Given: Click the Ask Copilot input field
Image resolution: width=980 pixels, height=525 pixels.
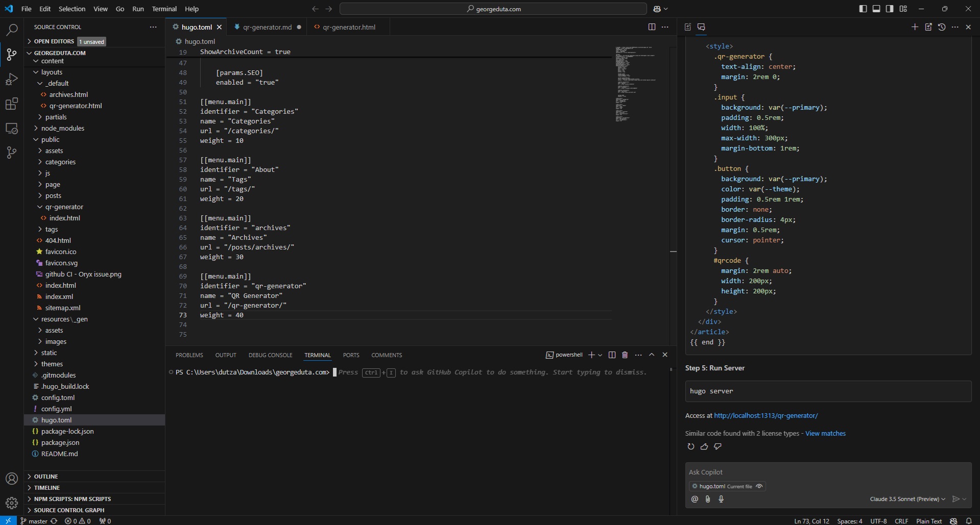Looking at the screenshot, I should click(x=827, y=472).
